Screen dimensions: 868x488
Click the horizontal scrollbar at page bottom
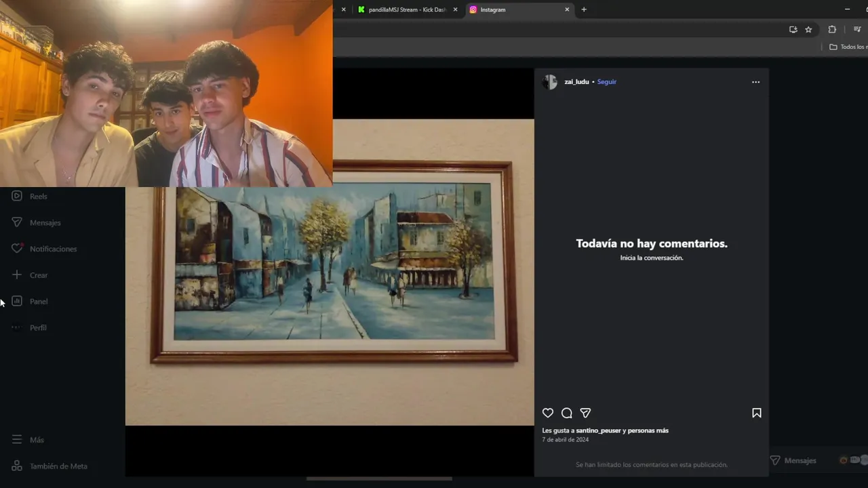pyautogui.click(x=379, y=479)
